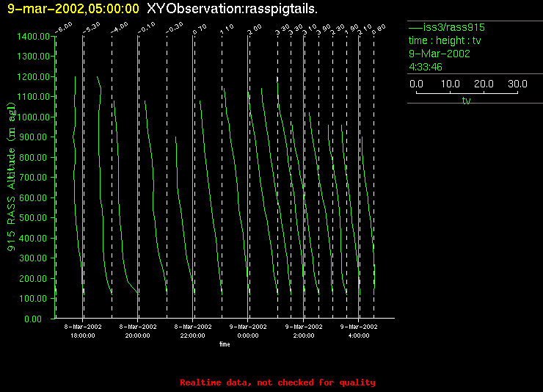Select the 9-Mar-2002 0:00:00 time tick
The width and height of the screenshot is (543, 392).
248,330
